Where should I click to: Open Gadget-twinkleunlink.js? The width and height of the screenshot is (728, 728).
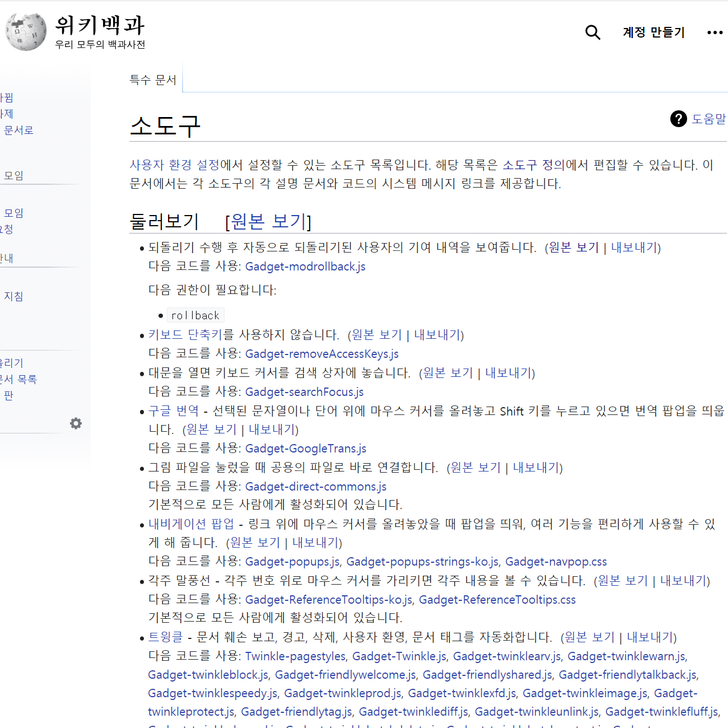pos(537,712)
